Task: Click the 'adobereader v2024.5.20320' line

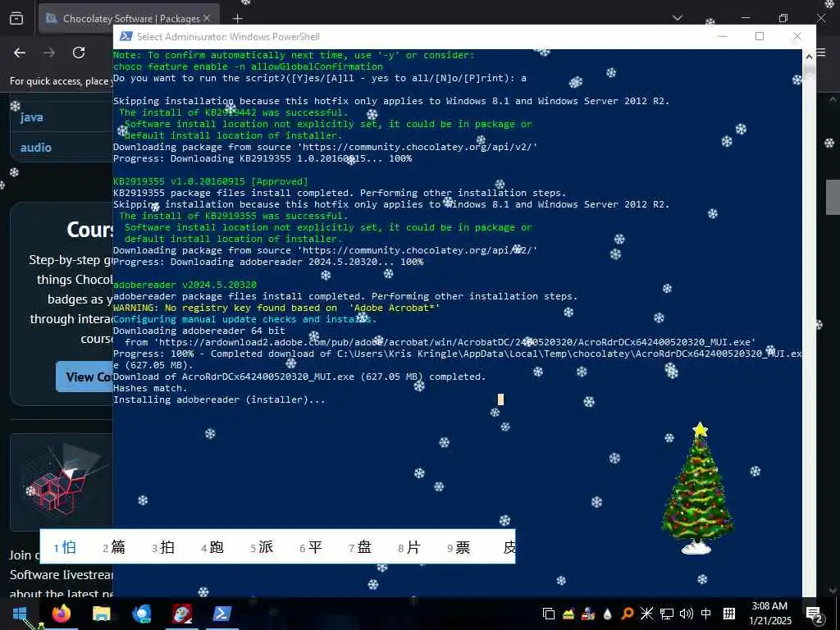Action: click(185, 285)
